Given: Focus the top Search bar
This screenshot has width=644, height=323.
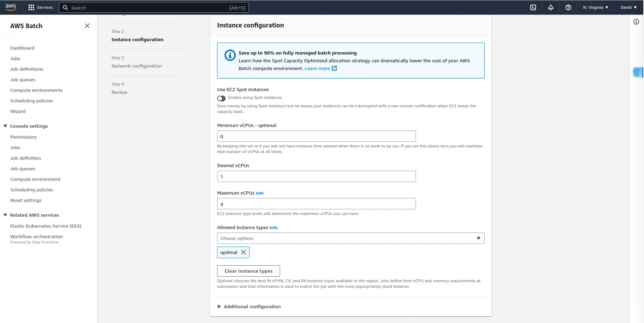Looking at the screenshot, I should tap(154, 7).
